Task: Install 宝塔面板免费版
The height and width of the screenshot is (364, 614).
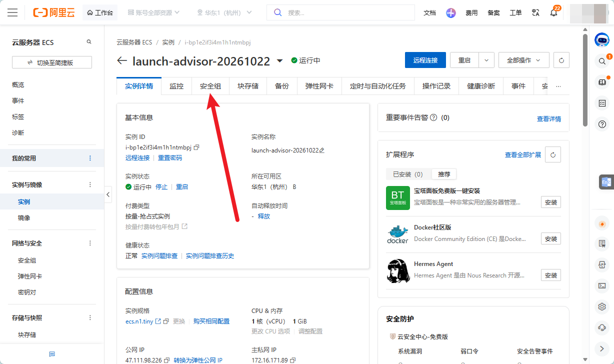Action: pyautogui.click(x=551, y=202)
